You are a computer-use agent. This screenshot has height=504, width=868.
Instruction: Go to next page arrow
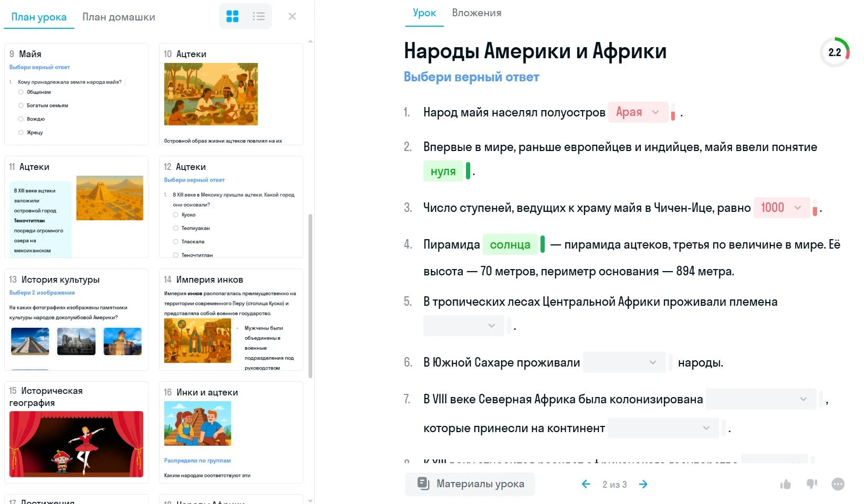point(643,484)
